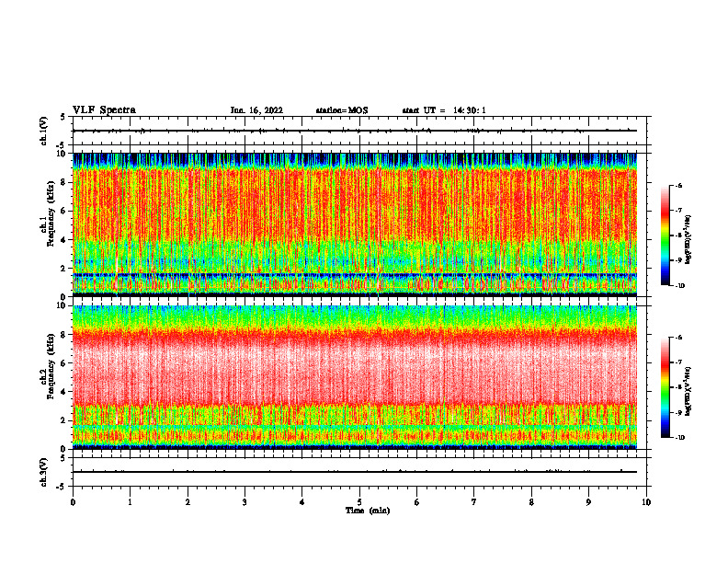Click the ch.3(V) axis "-5" tick label
The width and height of the screenshot is (728, 563).
(x=62, y=487)
